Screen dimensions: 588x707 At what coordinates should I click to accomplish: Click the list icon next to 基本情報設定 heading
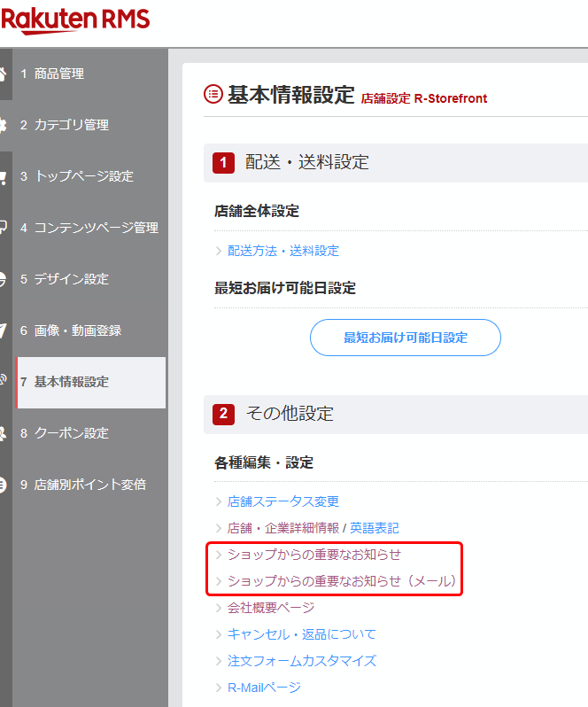[x=213, y=94]
